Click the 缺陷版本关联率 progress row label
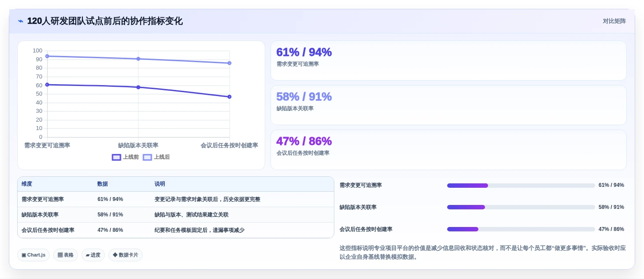644x279 pixels. pyautogui.click(x=358, y=207)
